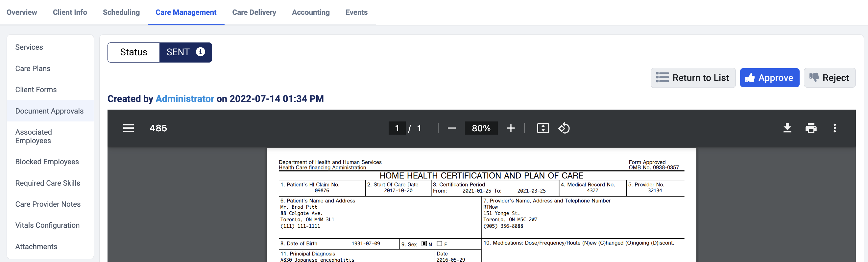Switch to the Overview tab

click(x=22, y=12)
